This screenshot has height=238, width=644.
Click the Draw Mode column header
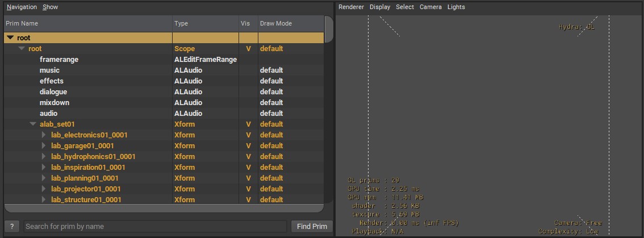[x=291, y=23]
